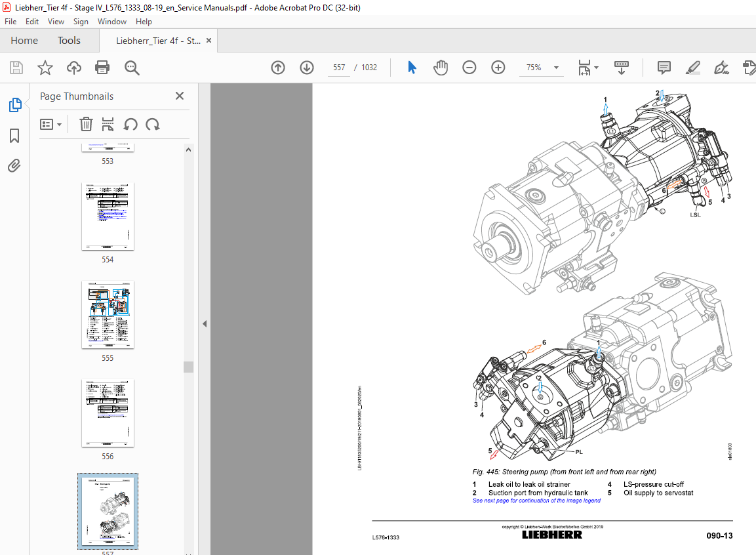Open the Help menu
This screenshot has width=756, height=555.
(x=144, y=21)
